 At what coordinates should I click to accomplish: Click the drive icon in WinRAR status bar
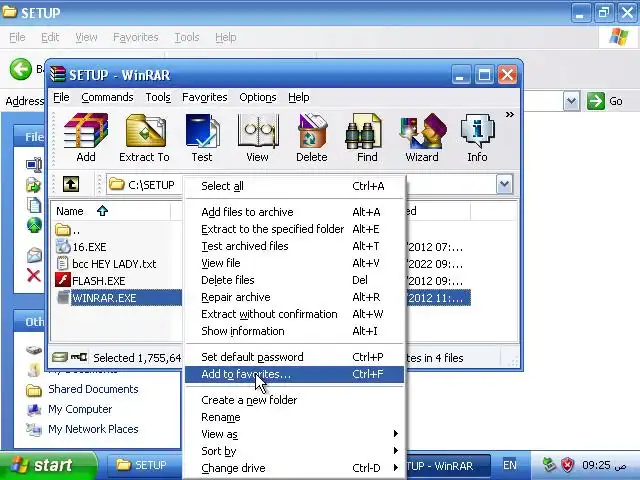point(60,358)
